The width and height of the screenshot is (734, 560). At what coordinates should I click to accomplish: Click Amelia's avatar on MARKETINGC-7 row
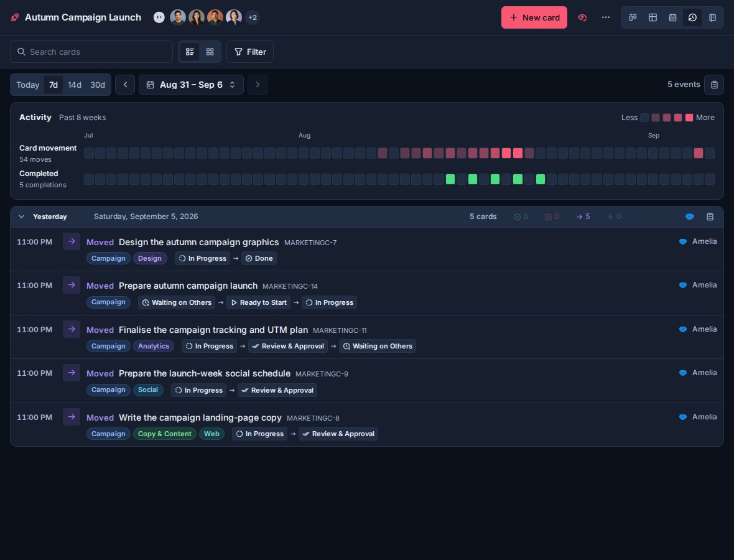click(x=683, y=241)
